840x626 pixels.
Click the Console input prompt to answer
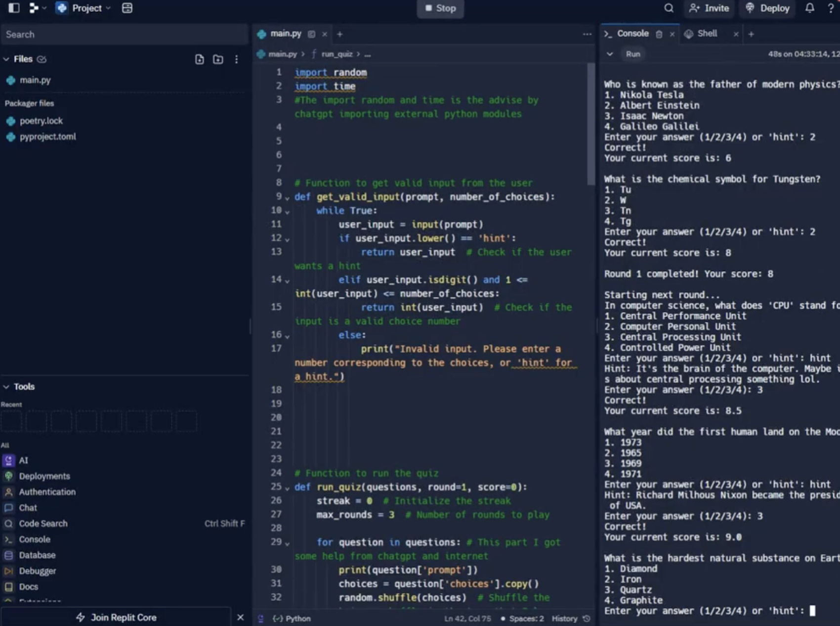coord(812,611)
